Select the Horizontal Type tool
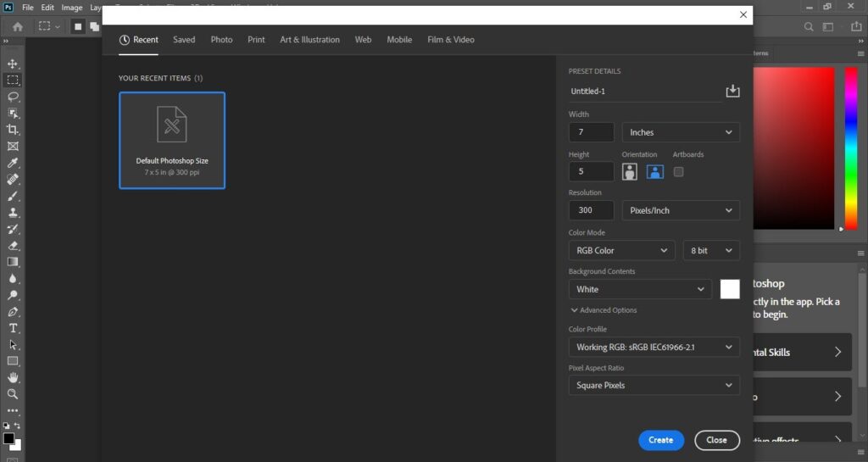The image size is (868, 462). tap(12, 328)
